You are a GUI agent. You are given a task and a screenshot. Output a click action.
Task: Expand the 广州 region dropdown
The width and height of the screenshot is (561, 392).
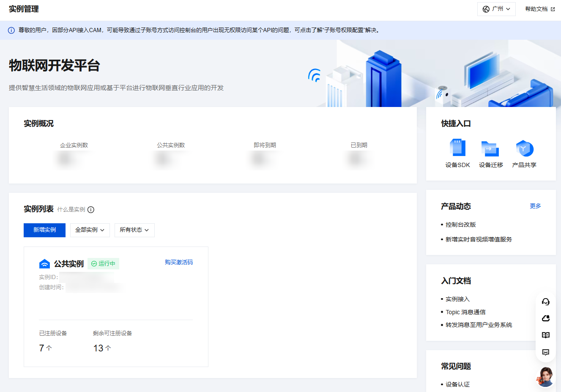496,9
